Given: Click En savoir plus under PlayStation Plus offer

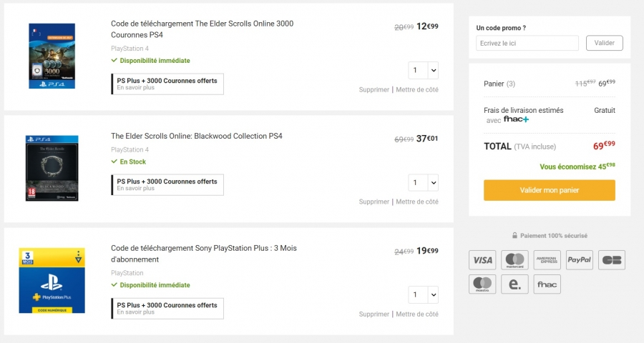Looking at the screenshot, I should (135, 312).
